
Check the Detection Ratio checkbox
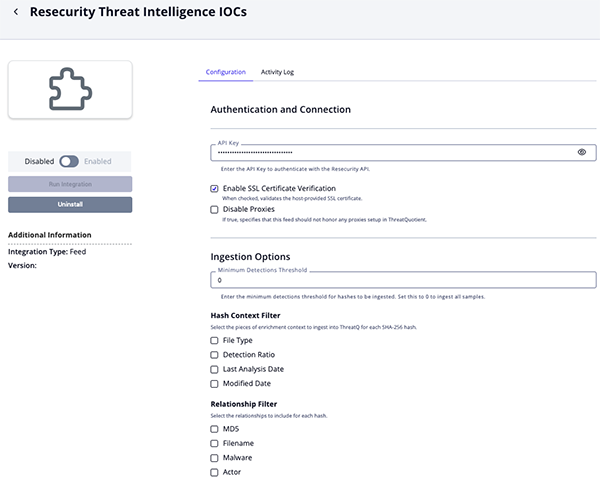click(x=214, y=355)
